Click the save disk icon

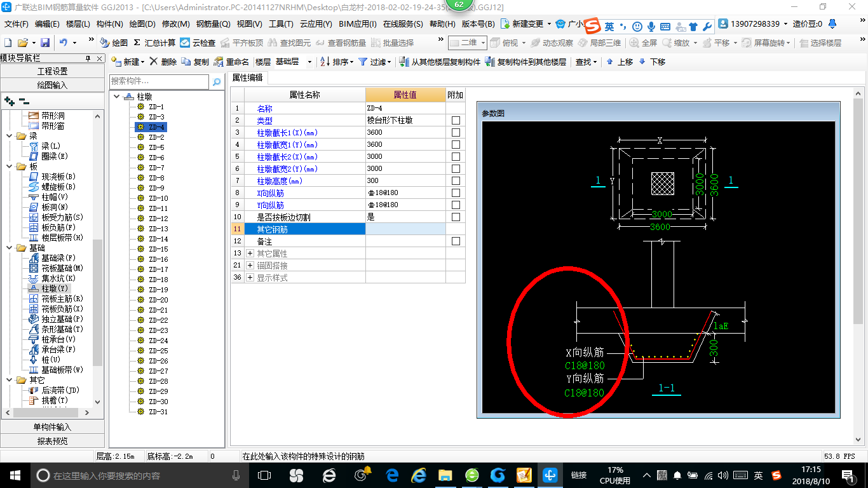pyautogui.click(x=45, y=43)
